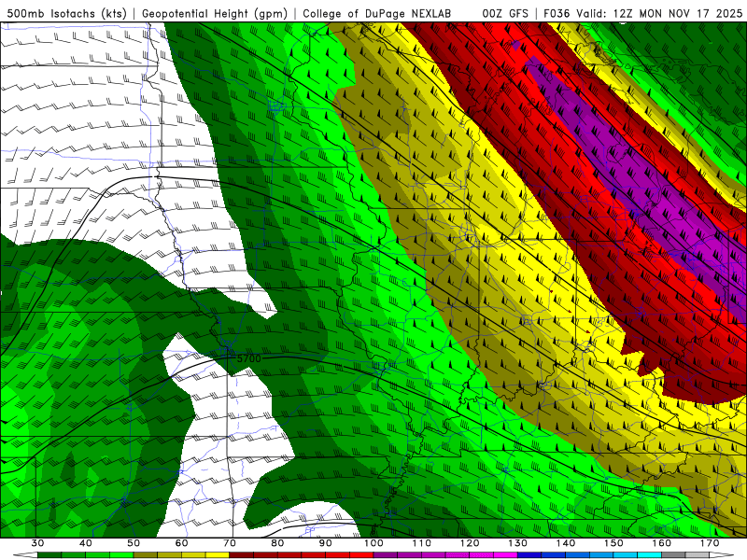Image resolution: width=747 pixels, height=560 pixels.
Task: Click the 'F036' forecast hour text
Action: (557, 13)
